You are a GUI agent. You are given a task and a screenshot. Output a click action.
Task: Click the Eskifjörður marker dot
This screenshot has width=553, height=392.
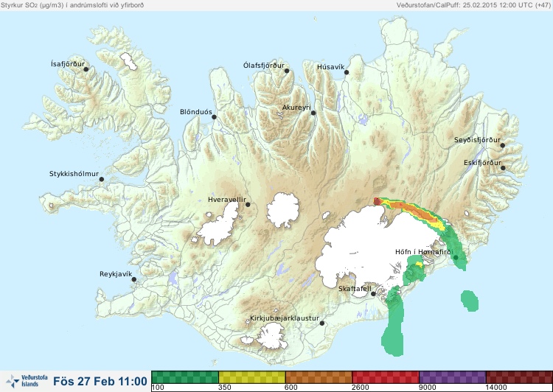[503, 168]
